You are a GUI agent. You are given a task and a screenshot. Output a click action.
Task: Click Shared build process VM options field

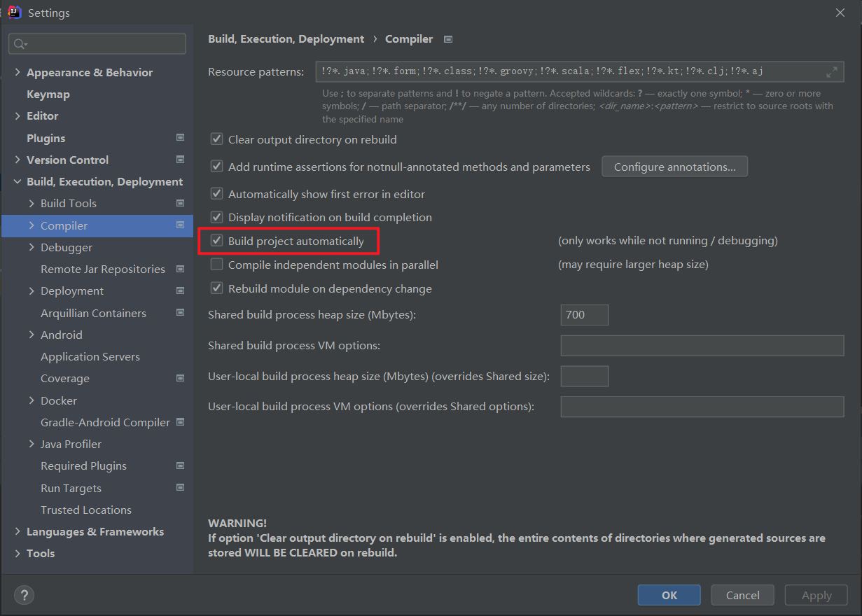(x=702, y=346)
